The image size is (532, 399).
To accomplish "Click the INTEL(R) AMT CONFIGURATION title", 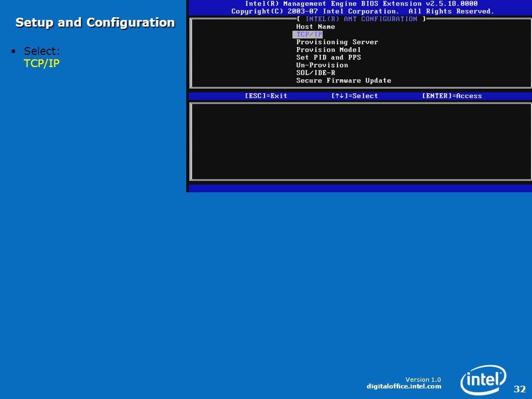I will tap(361, 19).
